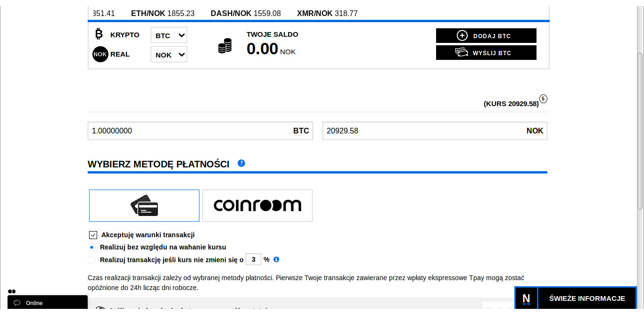Open the Online chat widget

[48, 303]
